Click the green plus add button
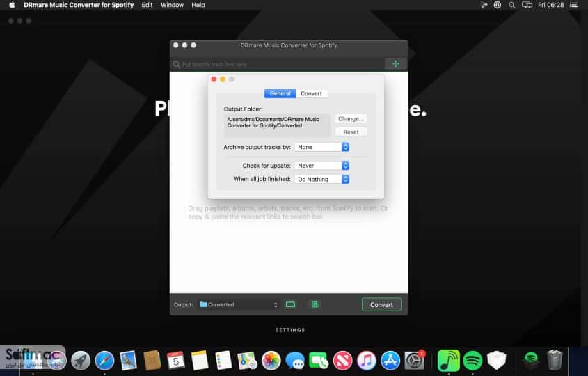Viewport: 588px width, 376px height. [x=396, y=64]
